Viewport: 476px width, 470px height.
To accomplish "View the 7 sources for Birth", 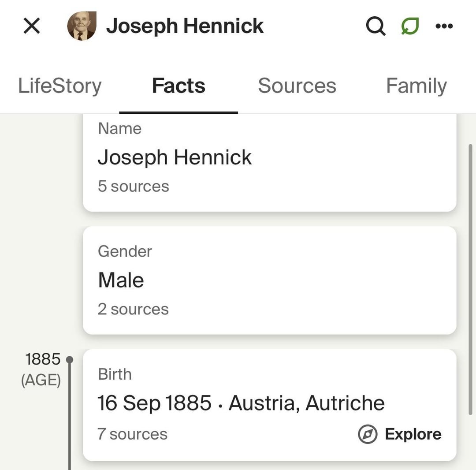I will click(x=132, y=434).
